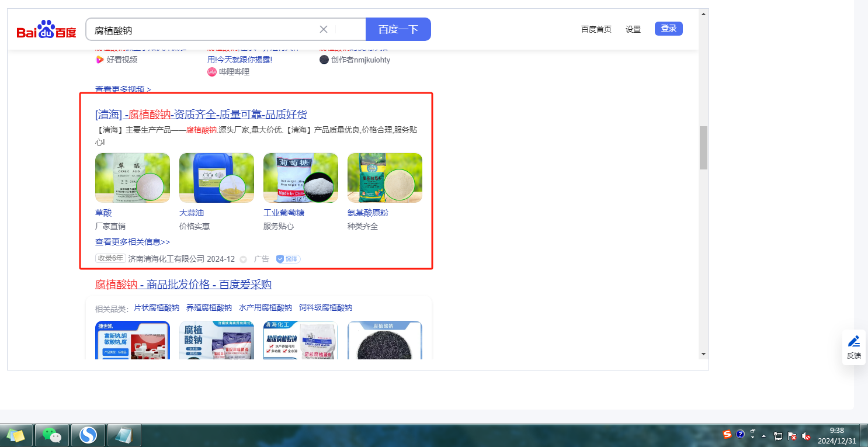Click the 价格实惠 caption under 大蒜油

click(x=195, y=226)
